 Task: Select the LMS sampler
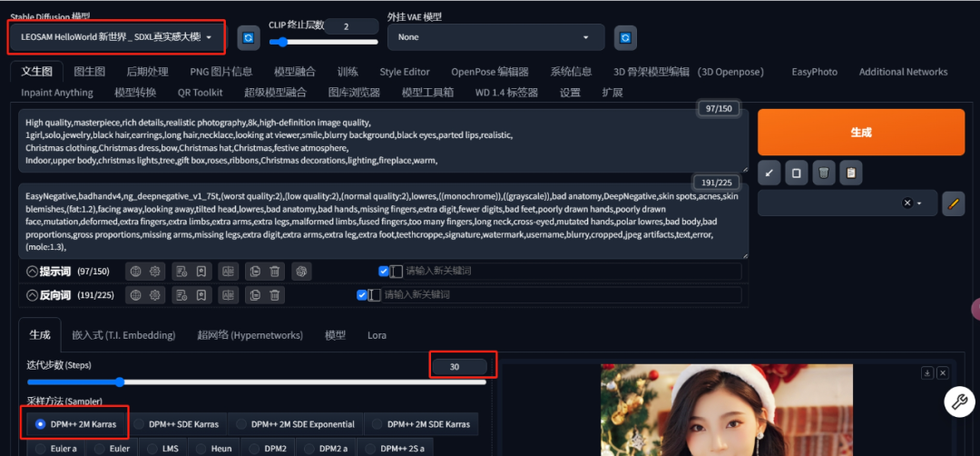point(163,448)
